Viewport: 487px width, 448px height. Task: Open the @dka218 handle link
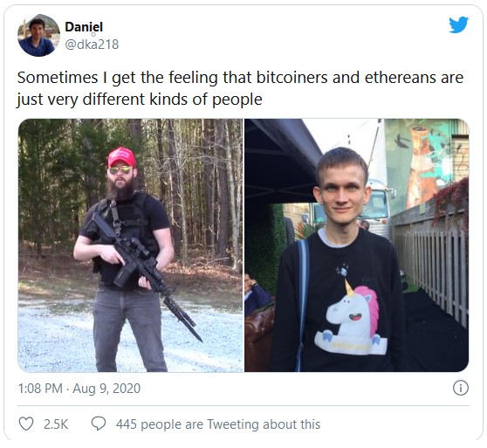coord(92,45)
